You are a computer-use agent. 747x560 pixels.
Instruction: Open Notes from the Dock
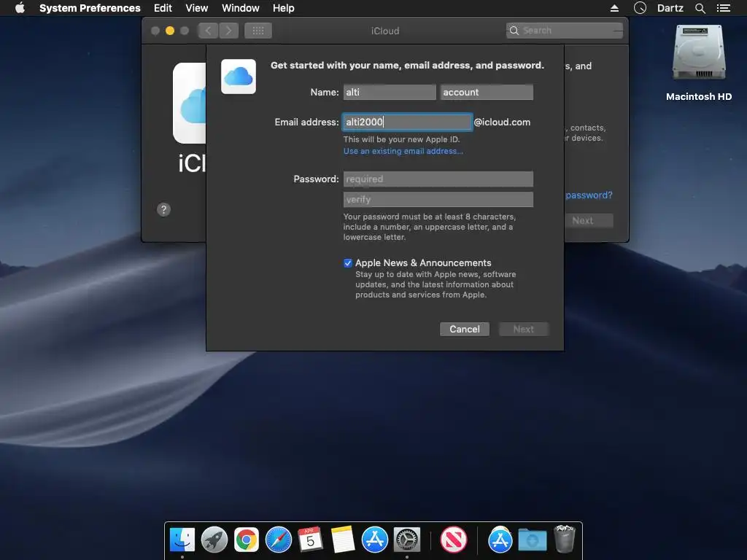[x=343, y=540]
